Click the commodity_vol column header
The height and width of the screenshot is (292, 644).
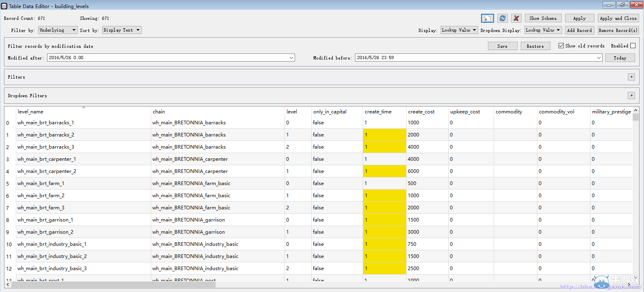click(x=564, y=112)
